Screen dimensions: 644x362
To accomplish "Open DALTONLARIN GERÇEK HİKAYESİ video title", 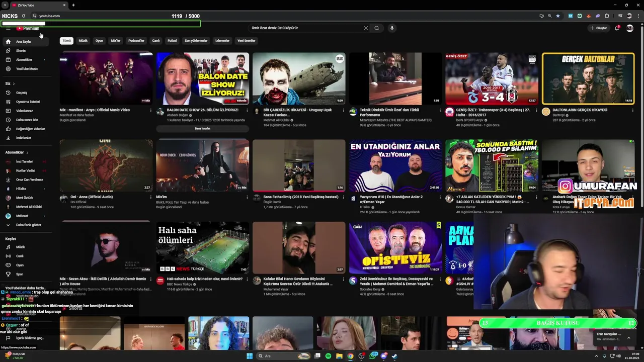I will pos(580,110).
